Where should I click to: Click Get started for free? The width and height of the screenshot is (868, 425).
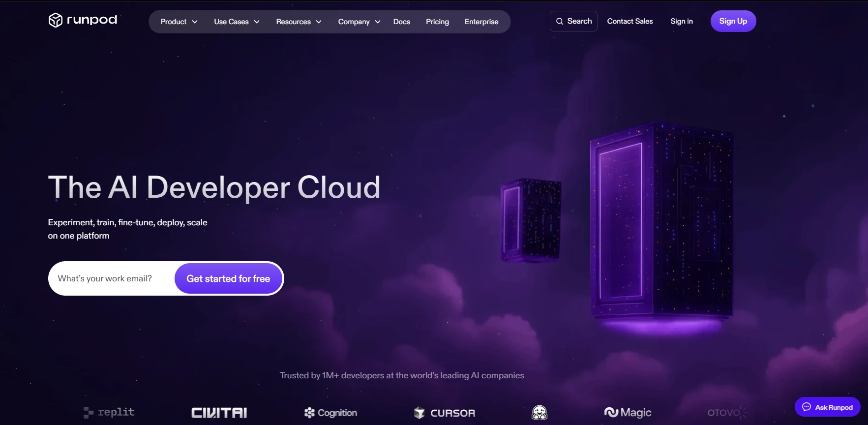pyautogui.click(x=228, y=278)
